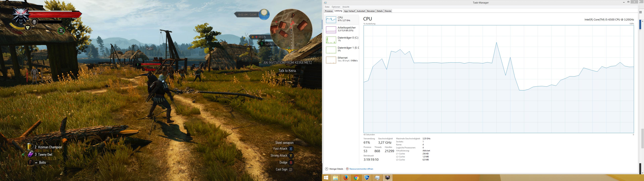The height and width of the screenshot is (181, 644).
Task: Open Ethernet network graph in sidebar
Action: click(x=331, y=60)
